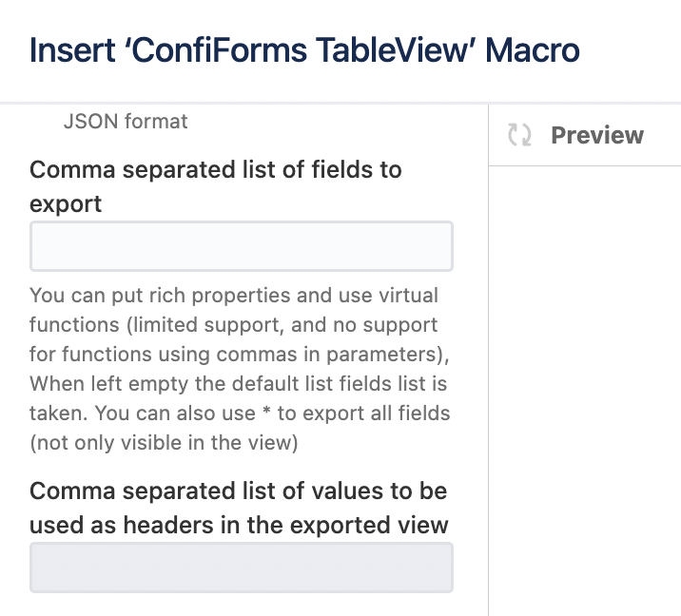Click the 'used as headers in the exported view' line
This screenshot has height=616, width=681.
point(239,525)
